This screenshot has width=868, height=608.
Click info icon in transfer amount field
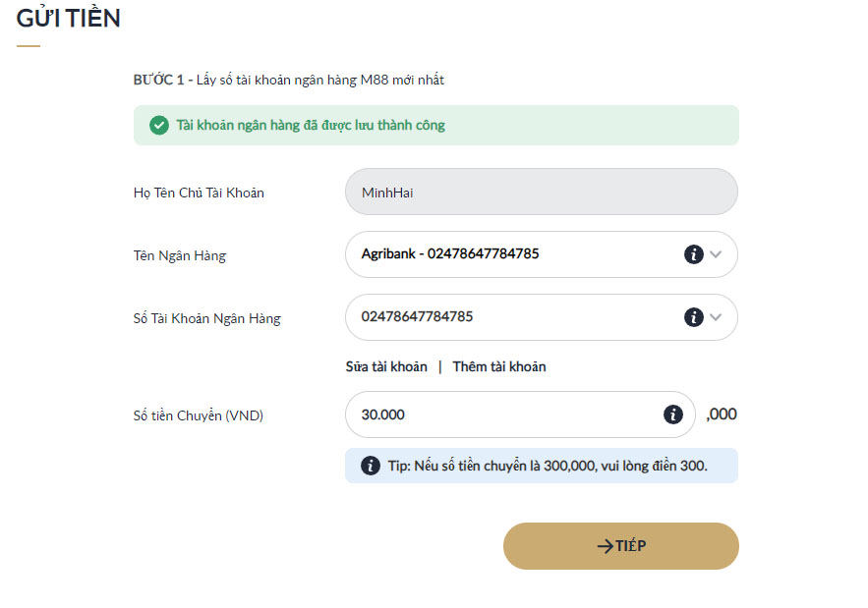click(x=673, y=415)
